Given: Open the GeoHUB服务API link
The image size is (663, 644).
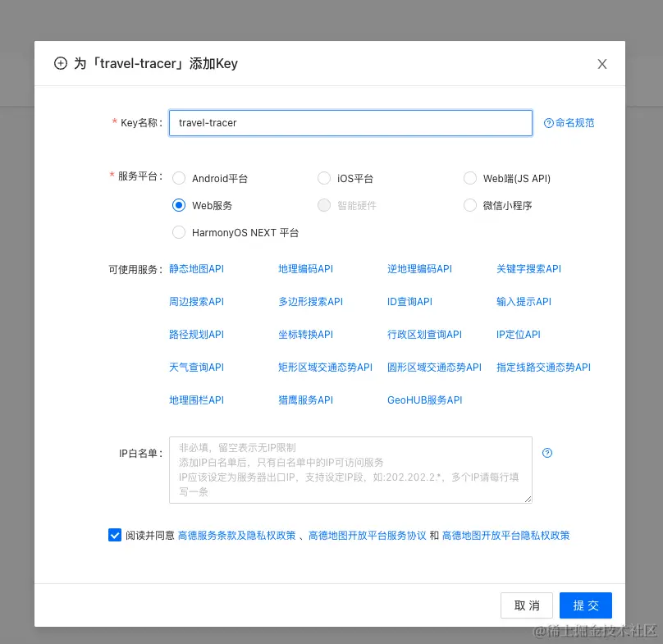Looking at the screenshot, I should coord(424,400).
